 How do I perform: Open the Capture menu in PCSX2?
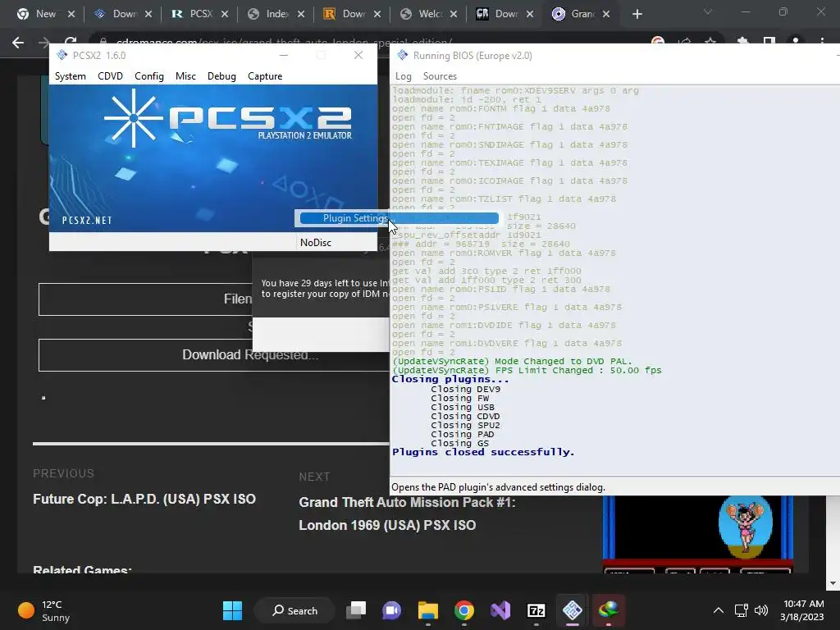[x=265, y=76]
